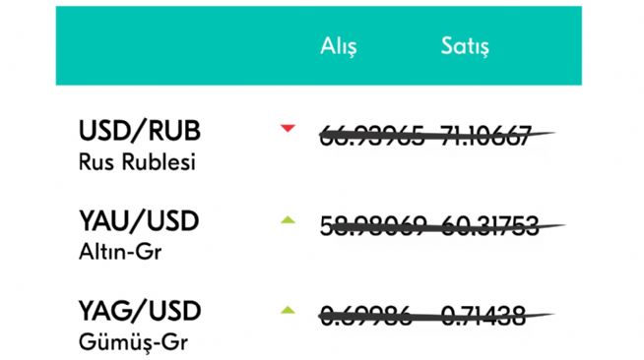Click the USD/RUB selling price

(x=485, y=136)
